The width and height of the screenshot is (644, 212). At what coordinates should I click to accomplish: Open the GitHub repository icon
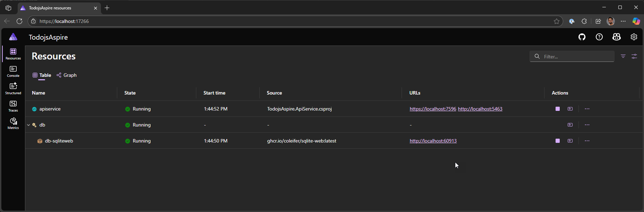pos(582,37)
